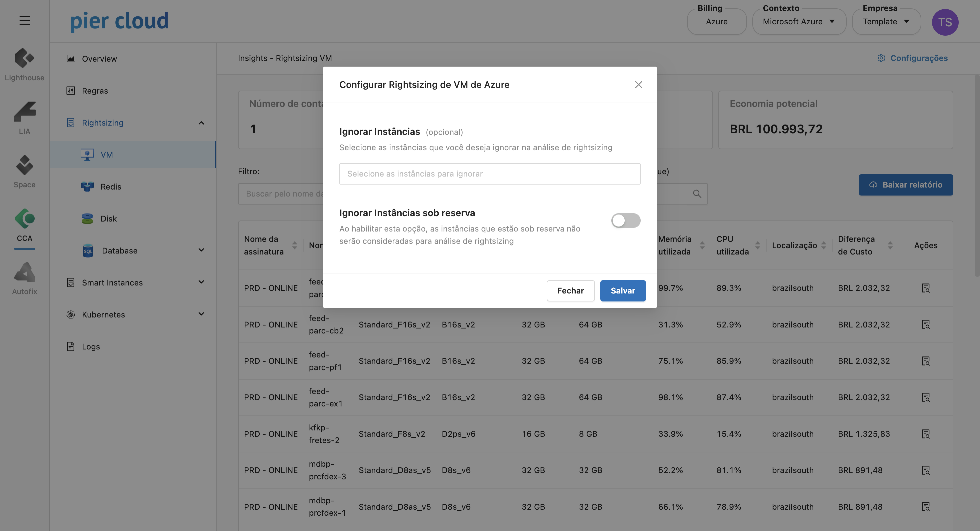Open the Contexto Microsoft Azure dropdown

(799, 22)
